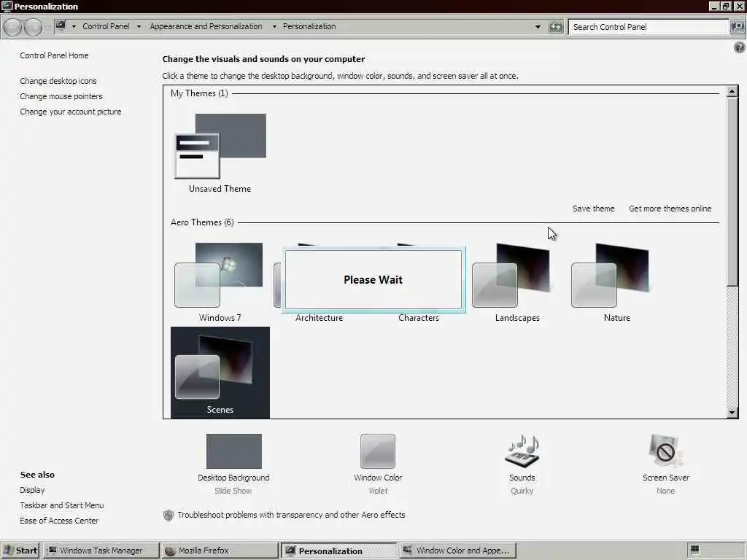
Task: Click the Characters theme label
Action: 418,318
